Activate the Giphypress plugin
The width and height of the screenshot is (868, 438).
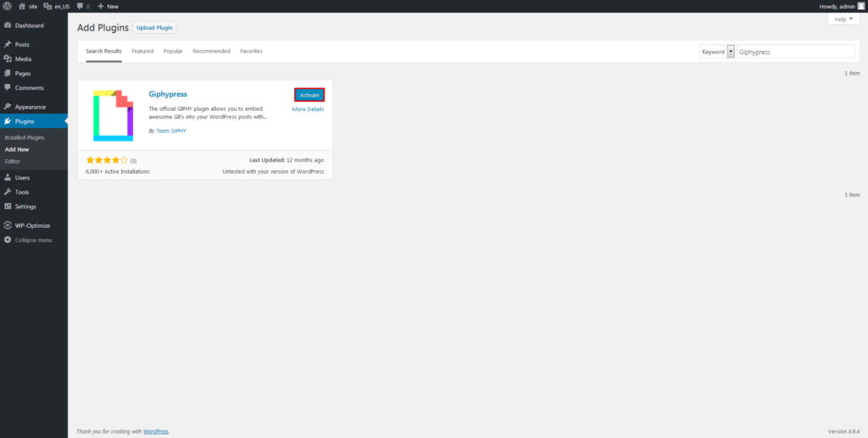coord(309,95)
